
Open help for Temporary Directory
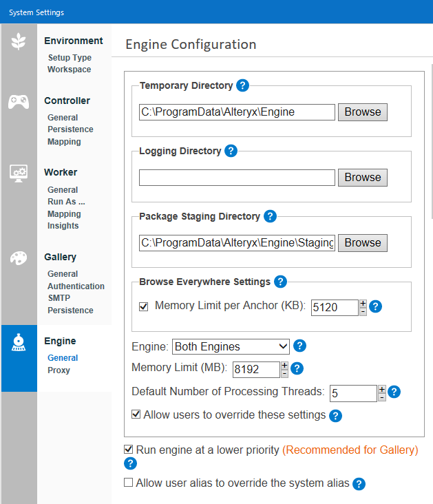pyautogui.click(x=242, y=86)
